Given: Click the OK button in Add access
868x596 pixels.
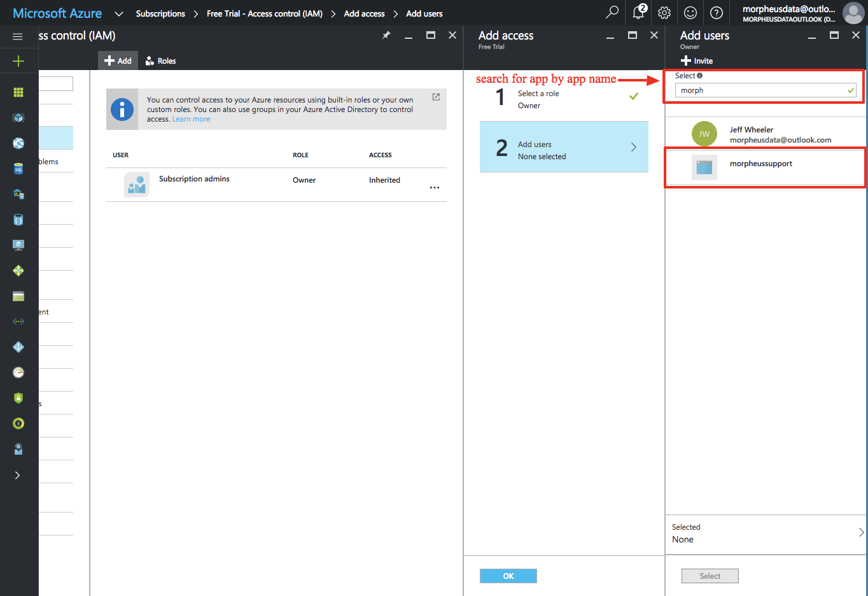Looking at the screenshot, I should pos(508,576).
